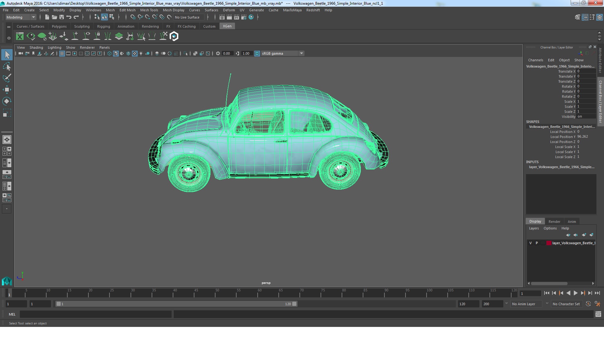Toggle textured display checker button
Image resolution: width=604 pixels, height=364 pixels.
tap(135, 53)
